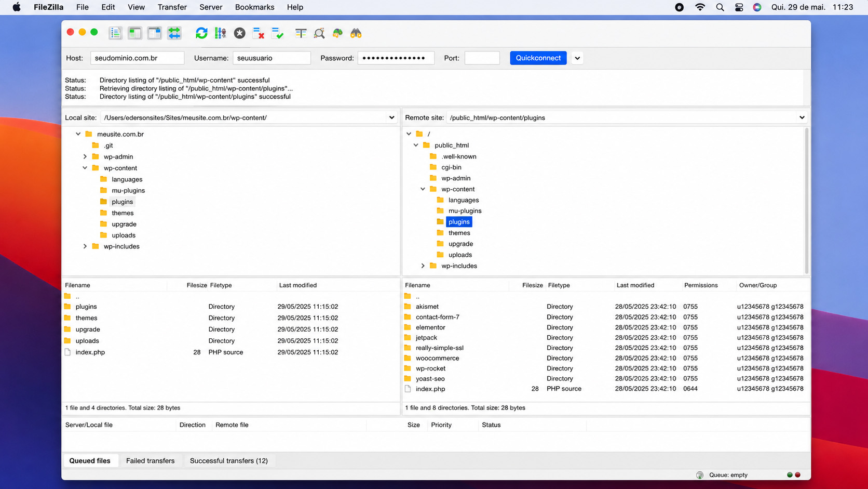
Task: Switch to the Failed transfers tab
Action: [x=150, y=461]
